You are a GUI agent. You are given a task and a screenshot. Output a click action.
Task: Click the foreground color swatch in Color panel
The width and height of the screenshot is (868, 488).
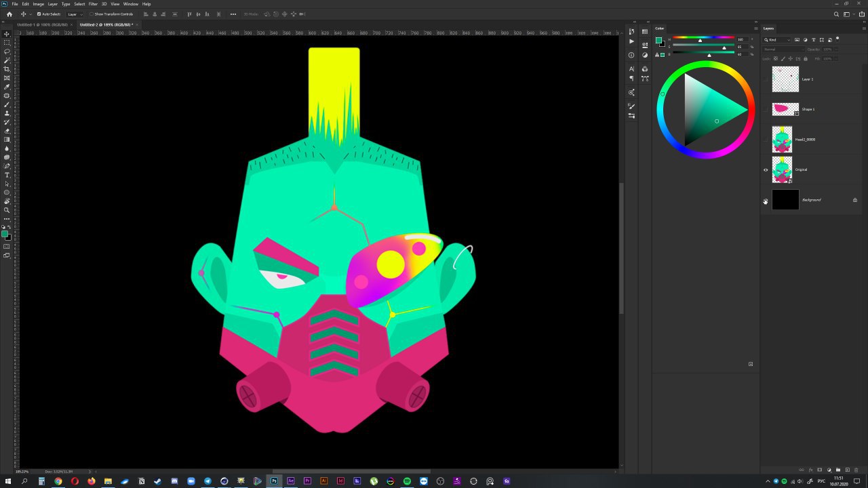point(658,40)
